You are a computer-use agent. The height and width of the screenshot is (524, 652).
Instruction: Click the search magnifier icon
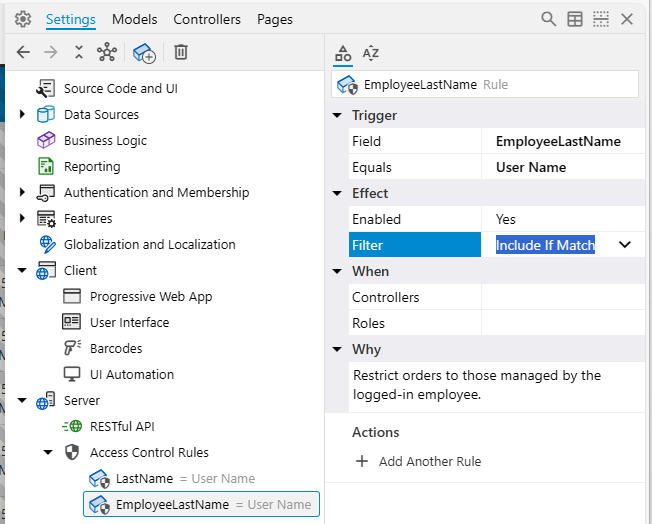[549, 19]
